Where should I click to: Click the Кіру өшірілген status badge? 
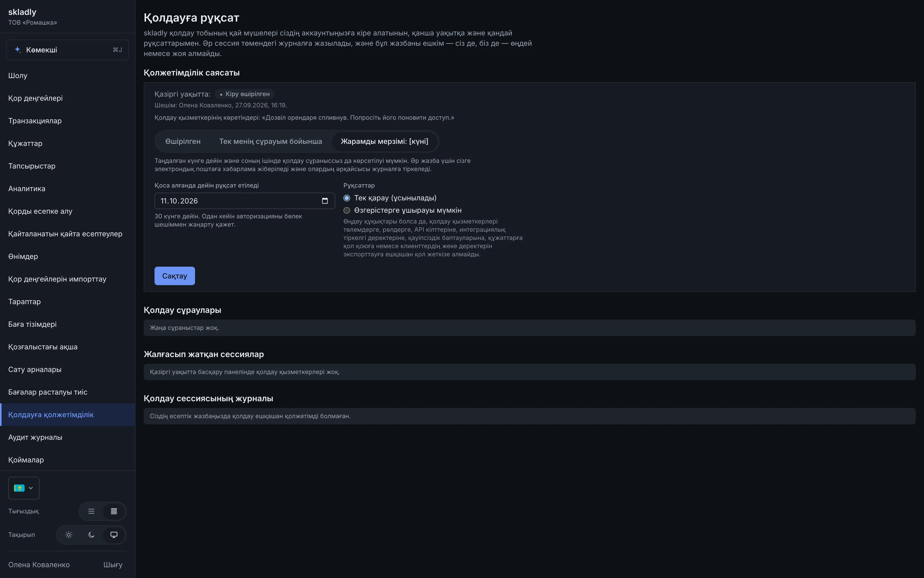[244, 94]
